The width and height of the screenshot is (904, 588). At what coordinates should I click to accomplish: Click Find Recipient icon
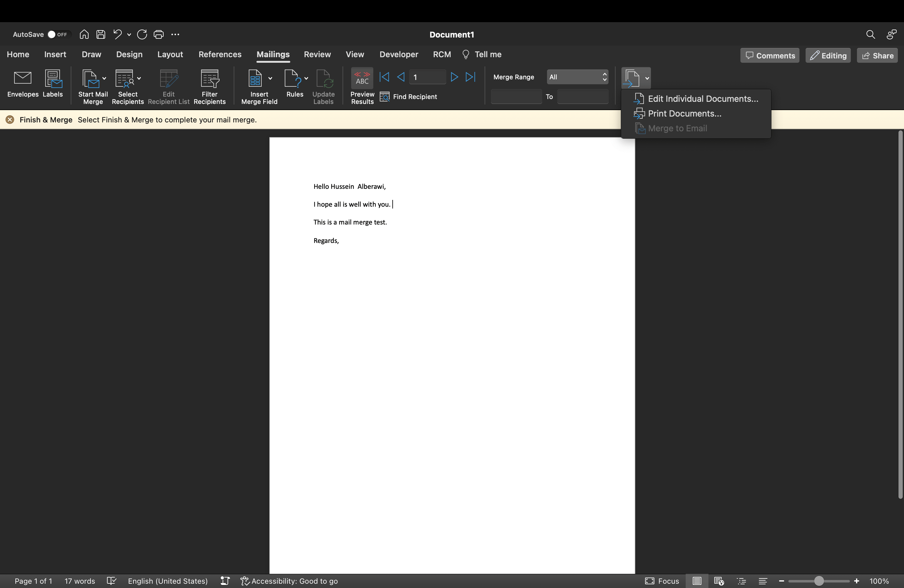coord(385,97)
